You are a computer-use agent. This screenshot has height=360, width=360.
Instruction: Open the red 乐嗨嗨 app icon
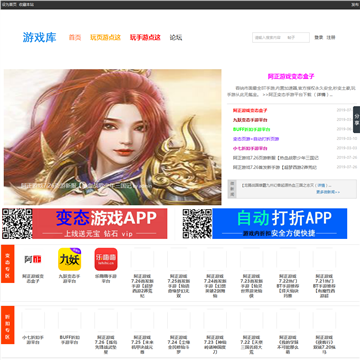point(106,259)
